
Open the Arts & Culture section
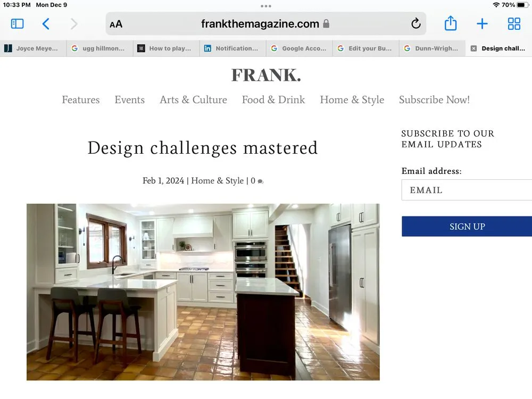pyautogui.click(x=194, y=100)
